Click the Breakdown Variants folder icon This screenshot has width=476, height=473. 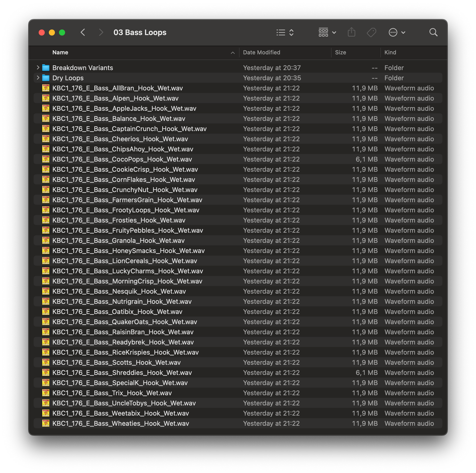tap(46, 68)
